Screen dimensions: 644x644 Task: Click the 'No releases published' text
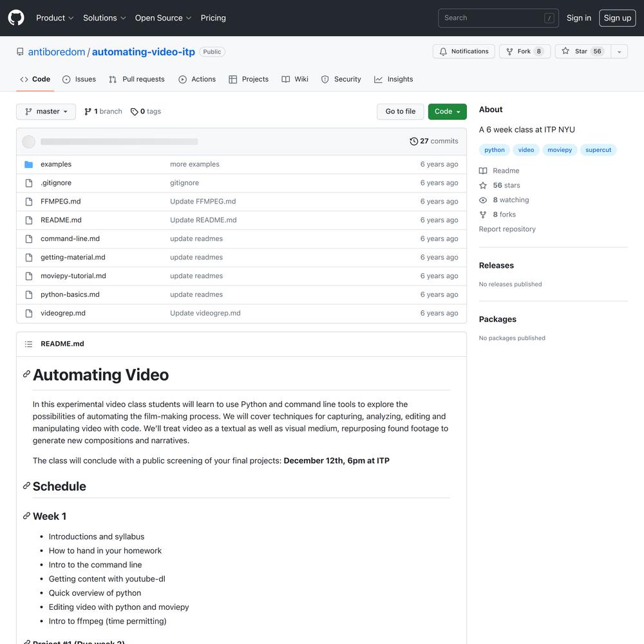[x=510, y=284]
